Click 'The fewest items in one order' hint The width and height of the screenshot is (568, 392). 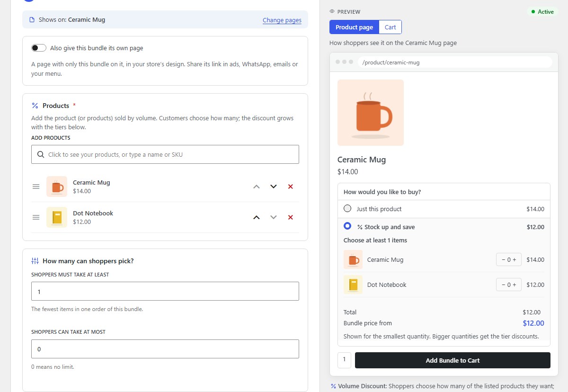tap(87, 309)
